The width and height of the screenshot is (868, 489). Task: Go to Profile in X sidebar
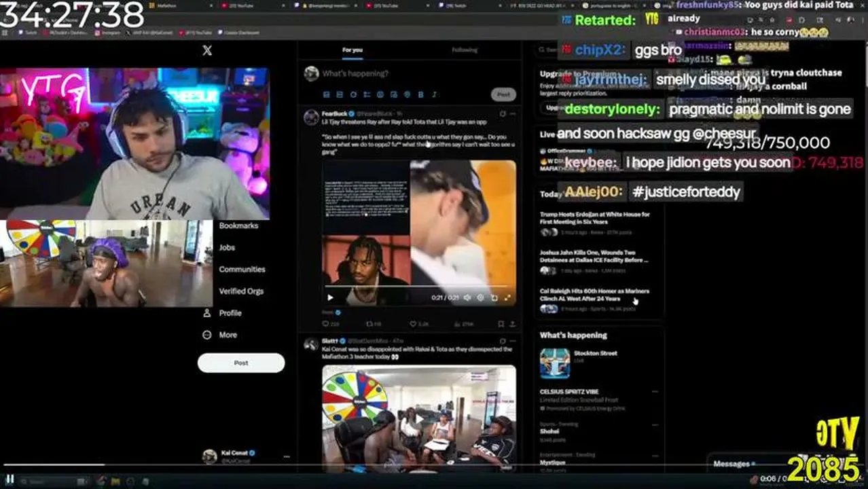pos(222,313)
